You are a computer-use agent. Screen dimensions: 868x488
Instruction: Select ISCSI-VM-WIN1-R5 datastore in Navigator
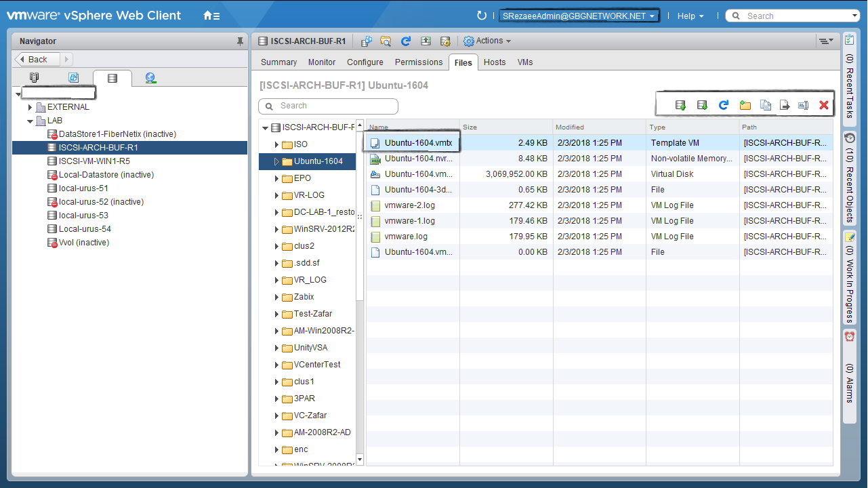click(94, 161)
